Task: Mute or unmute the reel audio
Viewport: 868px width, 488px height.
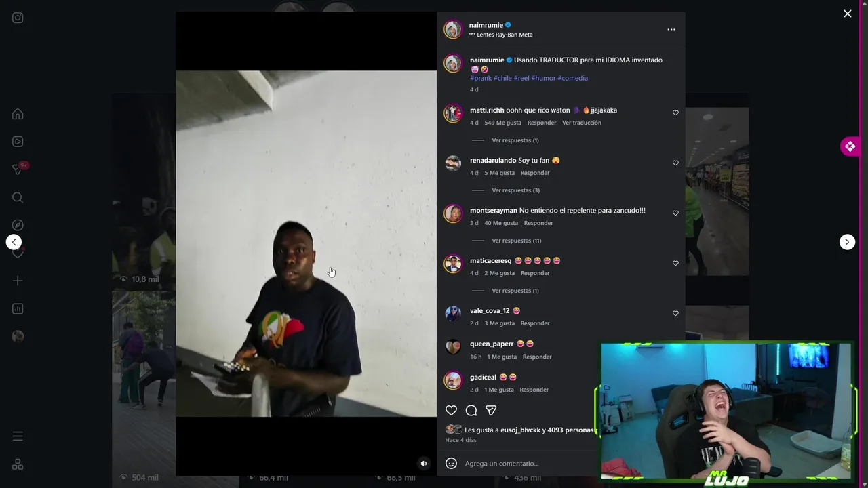Action: point(424,464)
